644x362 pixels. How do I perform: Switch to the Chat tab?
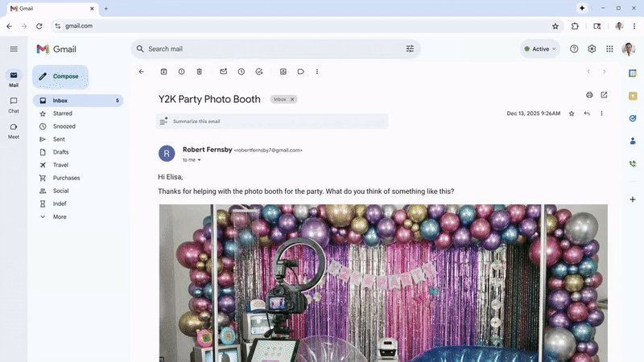14,104
